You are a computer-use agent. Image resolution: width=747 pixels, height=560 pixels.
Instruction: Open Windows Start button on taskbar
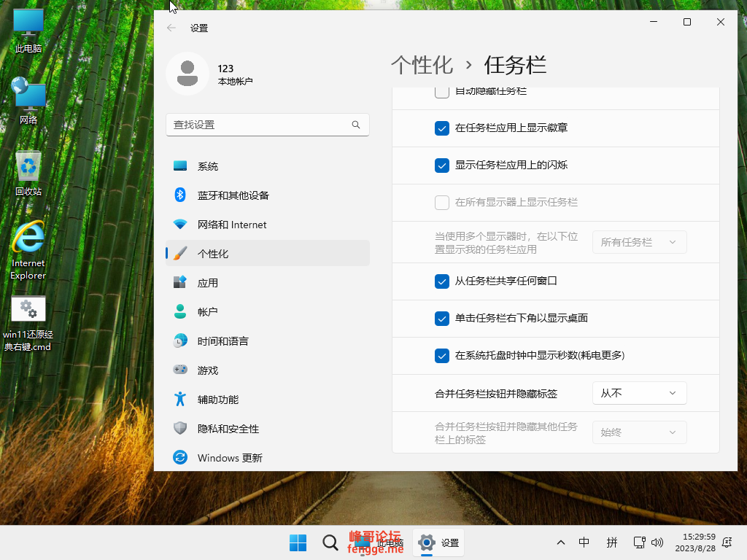click(x=298, y=542)
